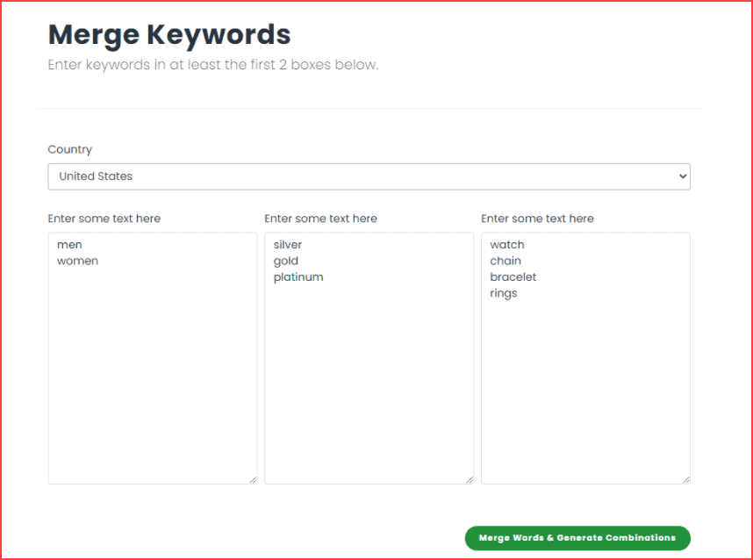Click the word "bracelet" in right box
Image resolution: width=753 pixels, height=560 pixels.
point(513,277)
